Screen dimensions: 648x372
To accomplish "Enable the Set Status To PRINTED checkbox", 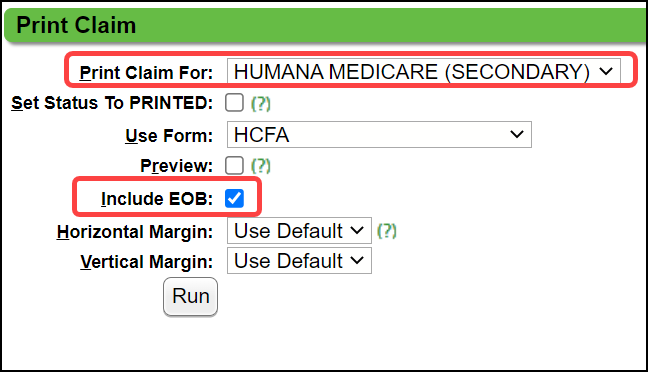I will coord(234,103).
